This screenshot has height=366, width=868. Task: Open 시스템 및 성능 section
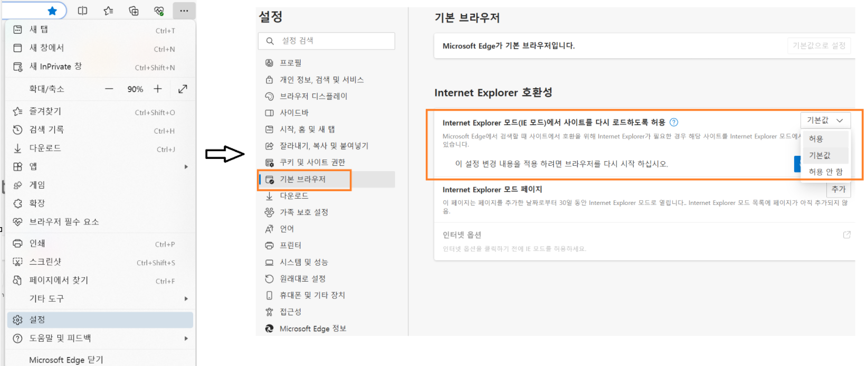tap(327, 262)
